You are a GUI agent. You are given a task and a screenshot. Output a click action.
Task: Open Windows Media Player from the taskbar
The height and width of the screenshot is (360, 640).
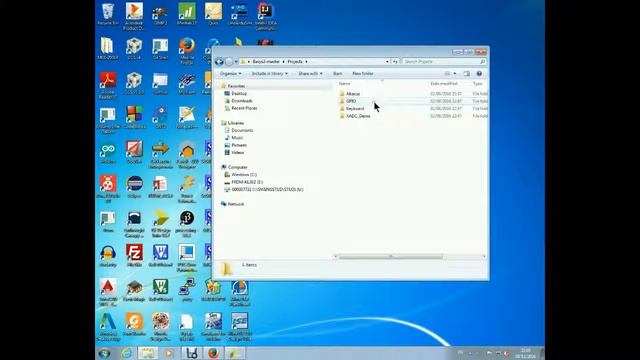pos(169,353)
